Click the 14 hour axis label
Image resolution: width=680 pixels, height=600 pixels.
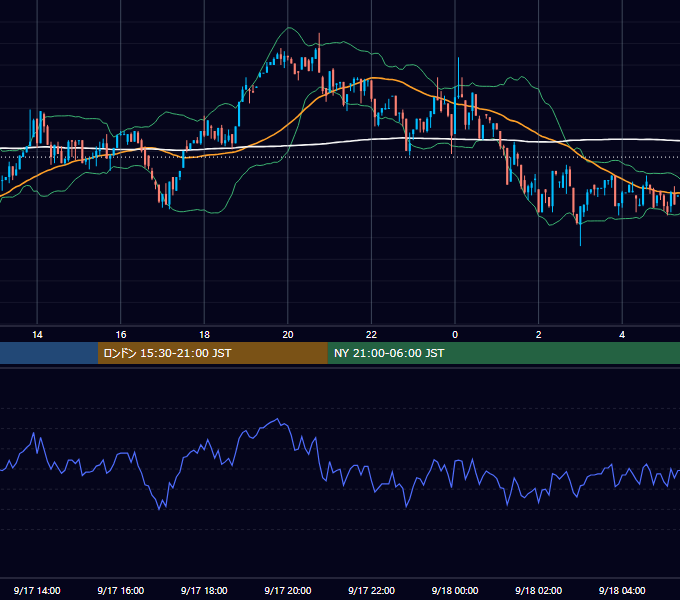(x=37, y=335)
